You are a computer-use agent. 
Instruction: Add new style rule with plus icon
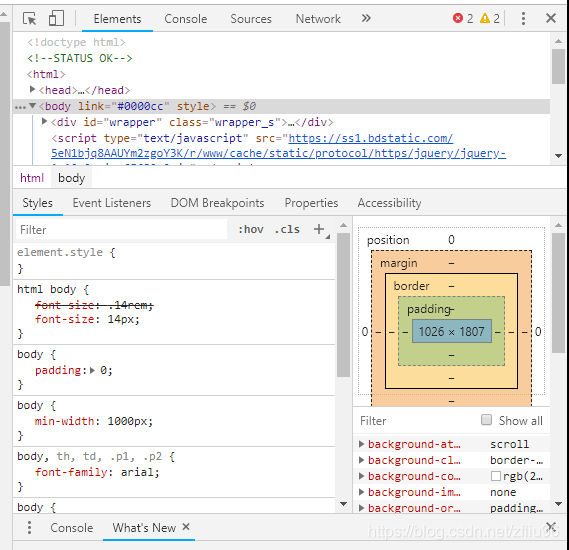319,229
